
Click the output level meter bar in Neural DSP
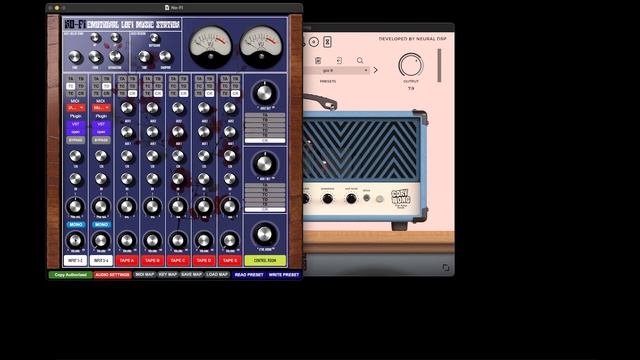click(439, 65)
